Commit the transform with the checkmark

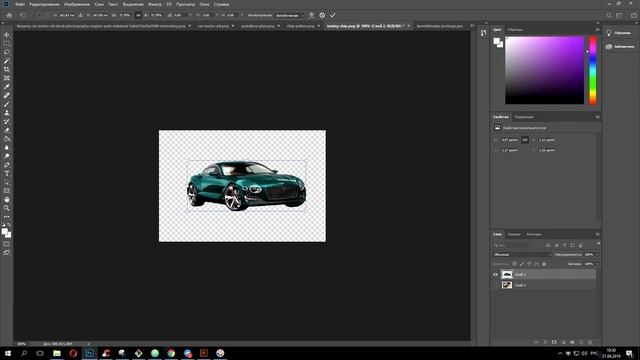333,15
